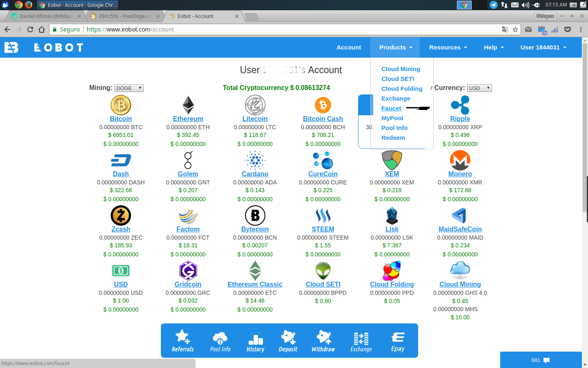Open Exchange from bottom toolbar
The height and width of the screenshot is (368, 588).
361,341
